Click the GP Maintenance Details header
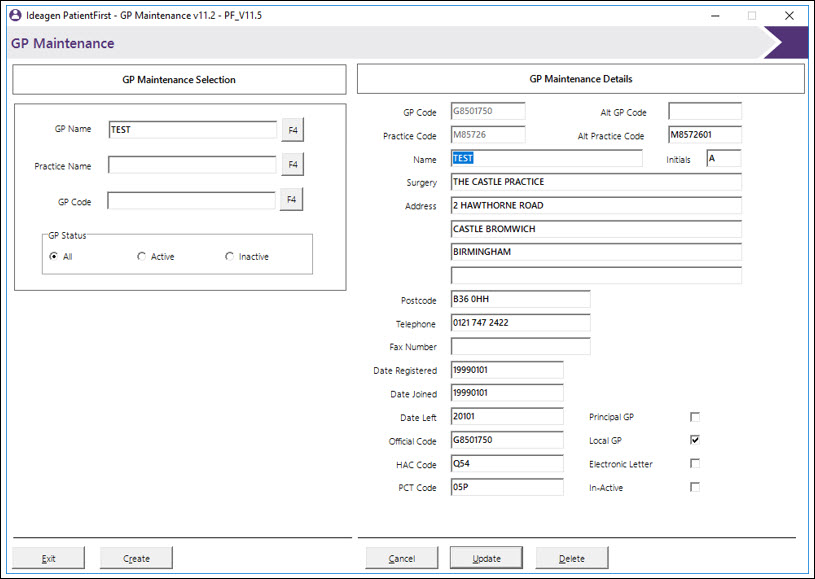Image resolution: width=815 pixels, height=579 pixels. point(581,79)
